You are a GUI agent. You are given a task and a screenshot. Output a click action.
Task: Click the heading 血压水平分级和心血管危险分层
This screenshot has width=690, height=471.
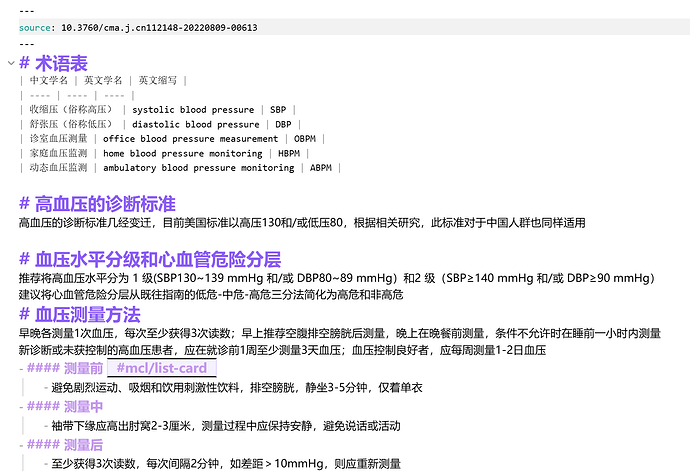158,259
